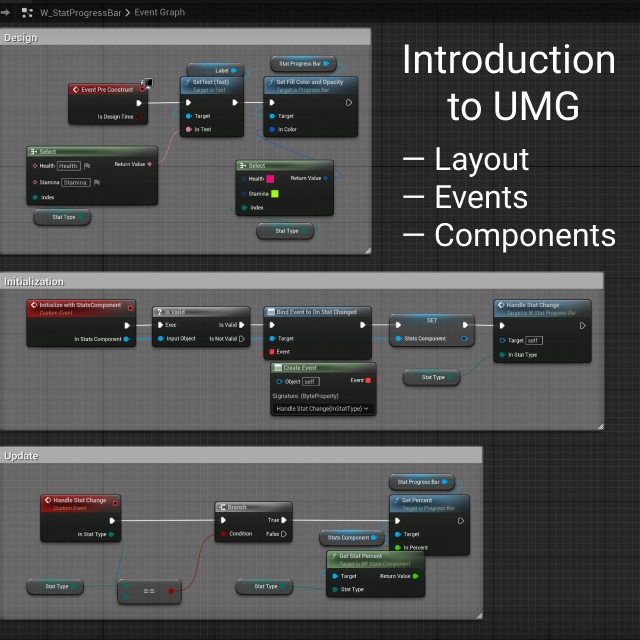This screenshot has width=640, height=640.
Task: Select the SetText (Text) node title
Action: point(211,82)
